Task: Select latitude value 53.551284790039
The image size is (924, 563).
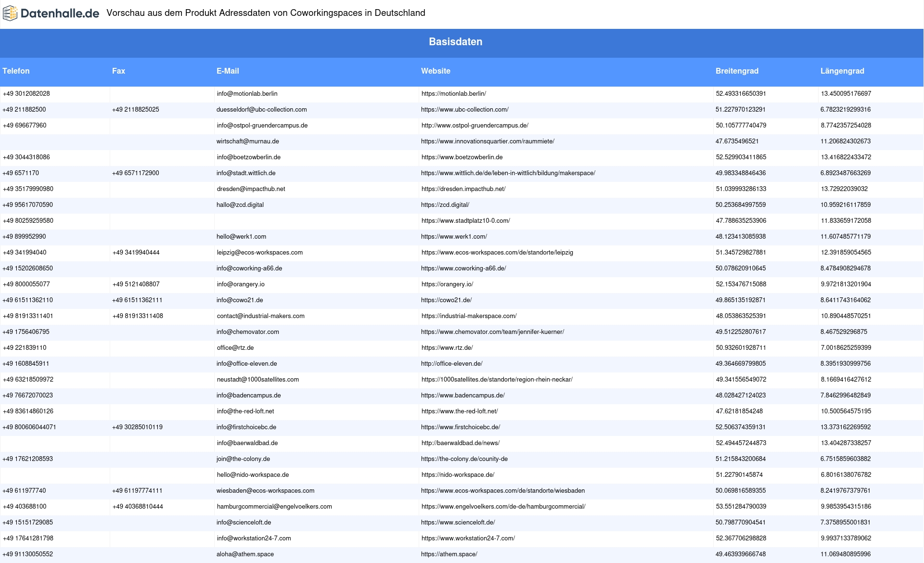Action: (x=741, y=507)
